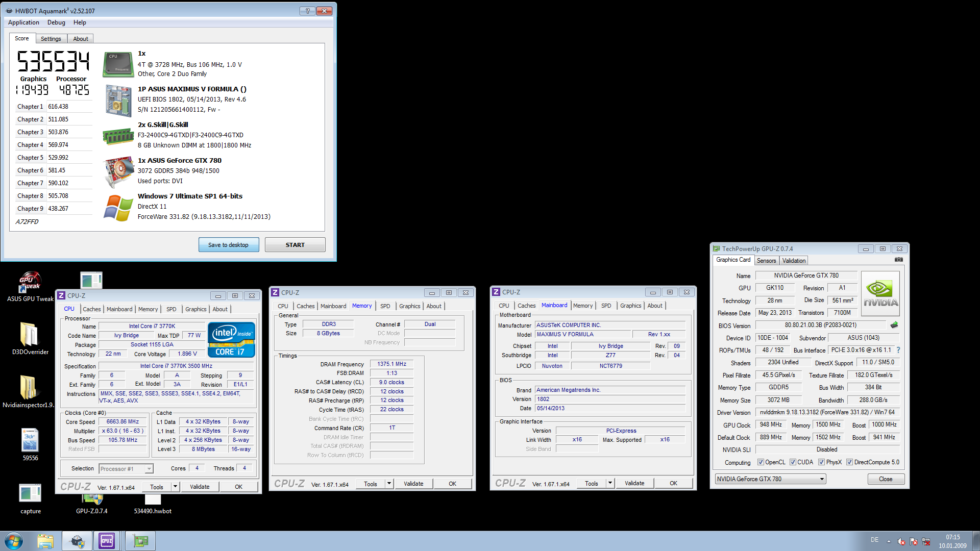
Task: Toggle the PhysX checkbox in GPU-Z
Action: click(x=821, y=462)
